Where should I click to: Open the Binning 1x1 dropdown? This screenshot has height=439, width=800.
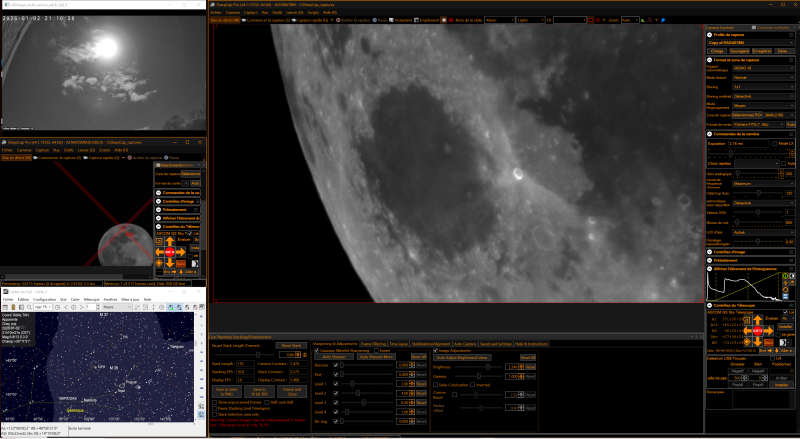pyautogui.click(x=763, y=87)
